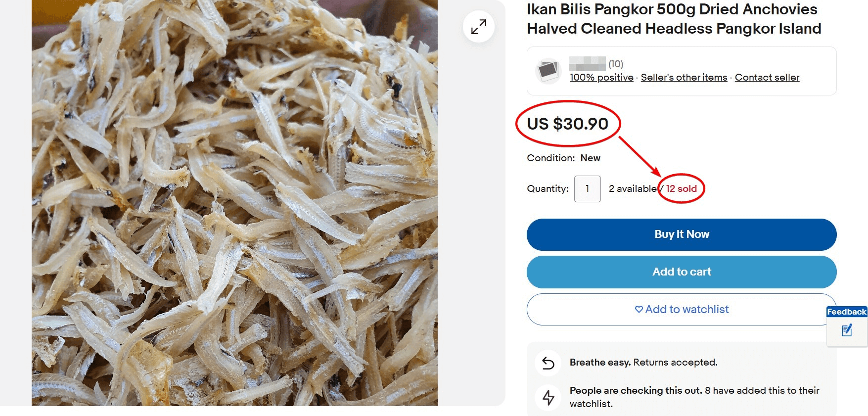Click the seller feedback score (10)
The width and height of the screenshot is (868, 416).
tap(615, 64)
